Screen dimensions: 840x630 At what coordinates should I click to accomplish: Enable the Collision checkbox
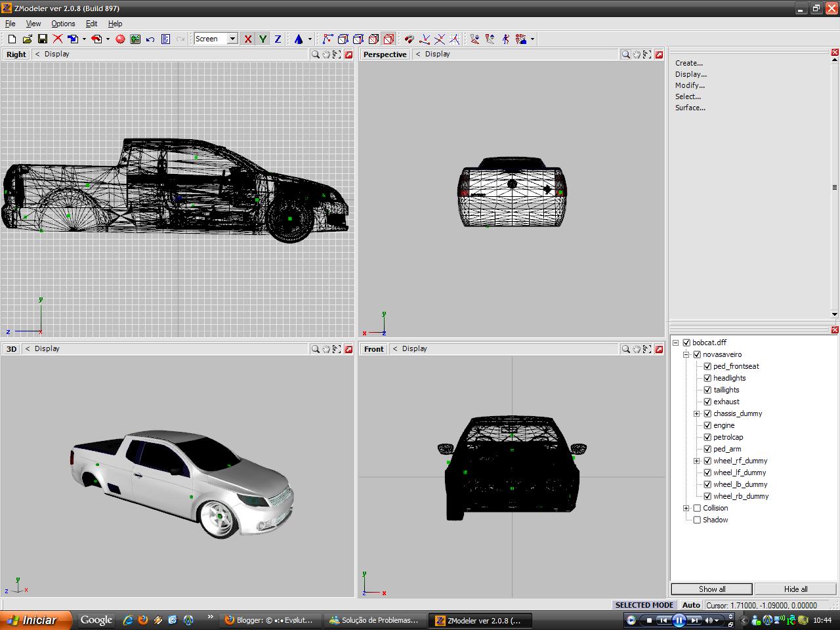(697, 508)
